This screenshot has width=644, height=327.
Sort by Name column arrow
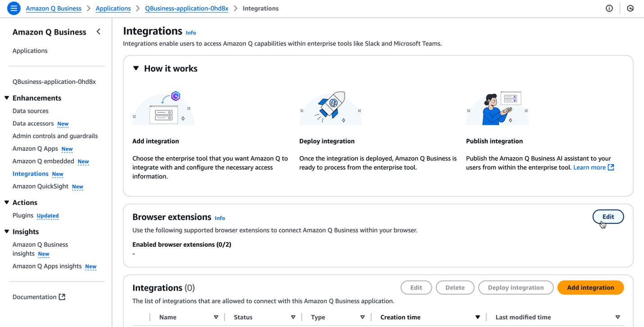click(216, 317)
